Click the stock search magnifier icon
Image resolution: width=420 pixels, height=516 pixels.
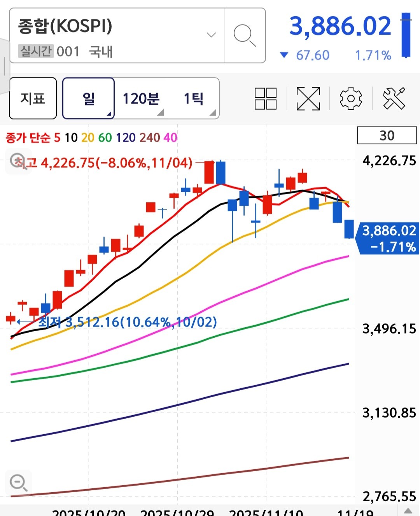245,35
